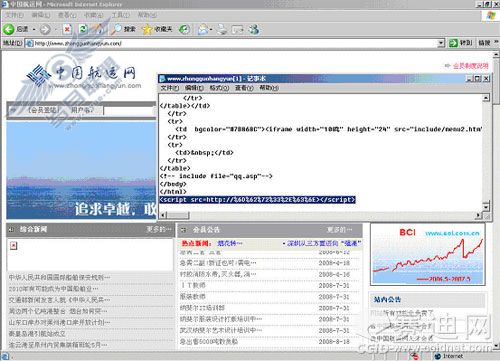Click the 中国航运网 site logo

(x=83, y=76)
